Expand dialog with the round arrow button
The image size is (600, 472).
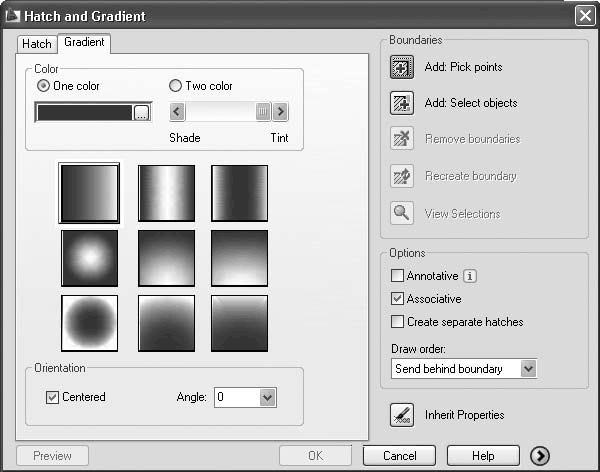pyautogui.click(x=540, y=456)
